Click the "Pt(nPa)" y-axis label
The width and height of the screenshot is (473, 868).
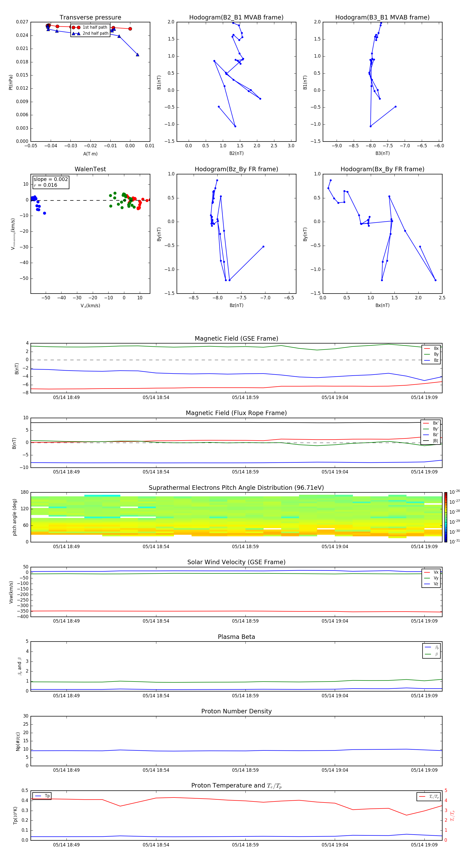(11, 82)
